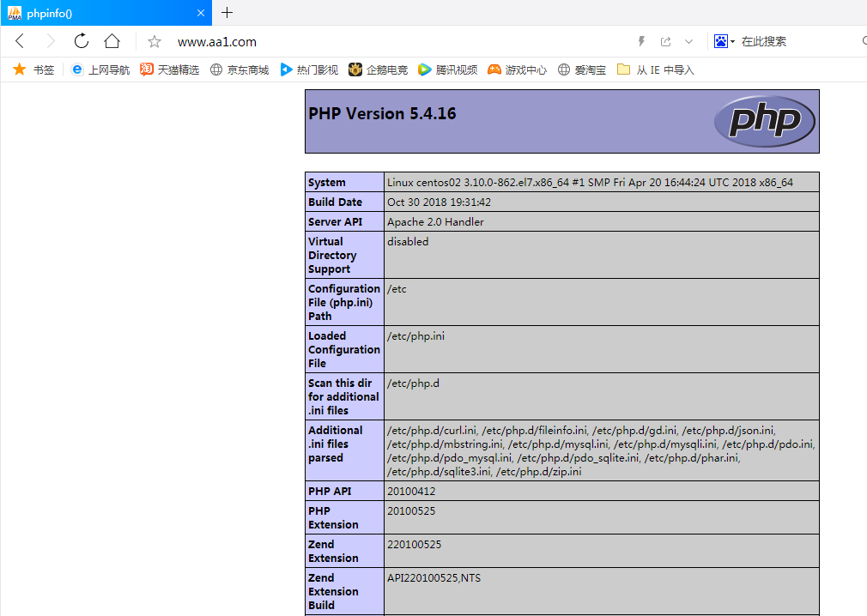Open 游戏中心 bookmark
867x616 pixels.
click(518, 69)
